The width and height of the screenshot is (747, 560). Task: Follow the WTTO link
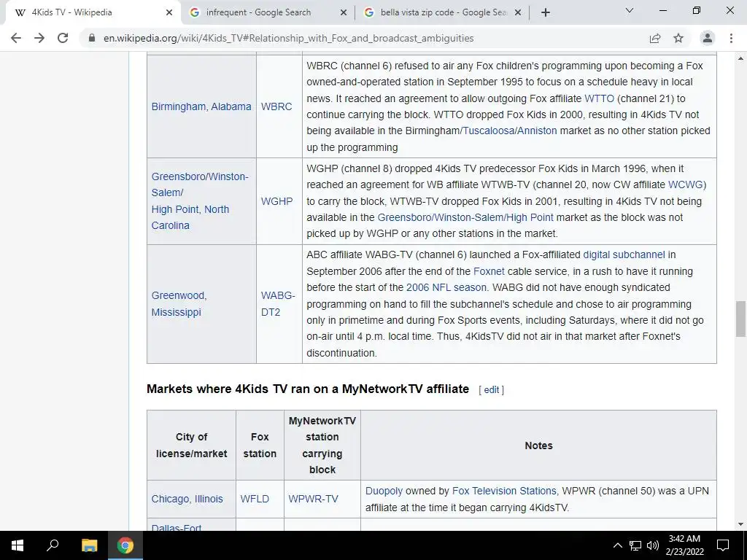(x=599, y=98)
